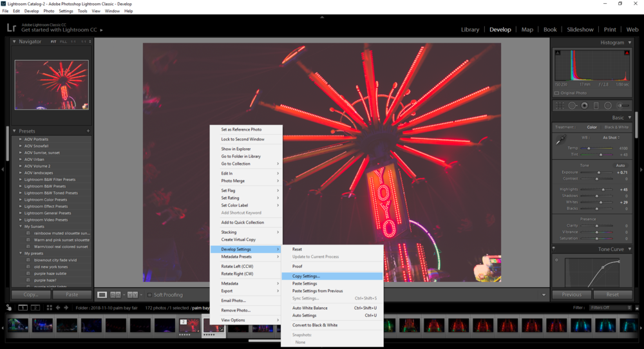Pick the White Balance Selector eyedropper

click(561, 140)
